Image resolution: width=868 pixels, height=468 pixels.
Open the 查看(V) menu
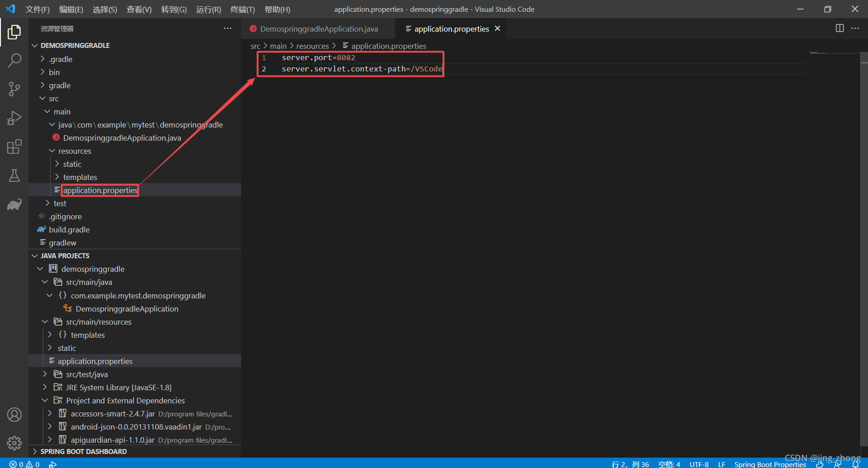pyautogui.click(x=139, y=9)
